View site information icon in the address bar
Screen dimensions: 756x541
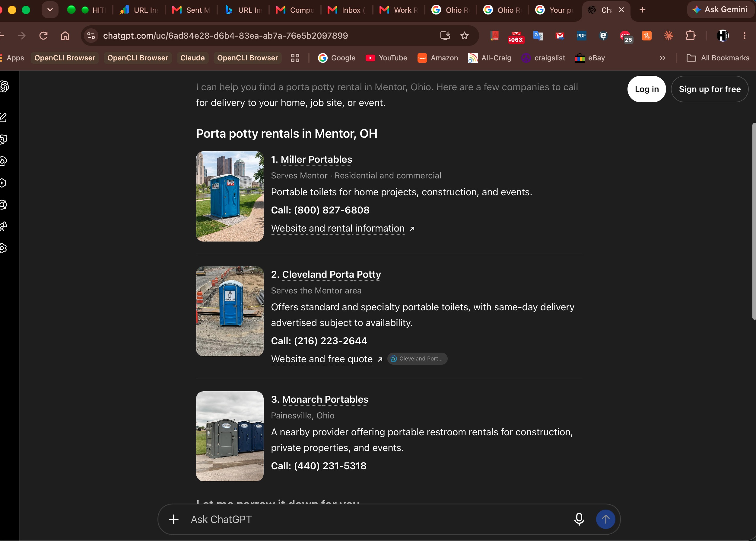point(91,36)
